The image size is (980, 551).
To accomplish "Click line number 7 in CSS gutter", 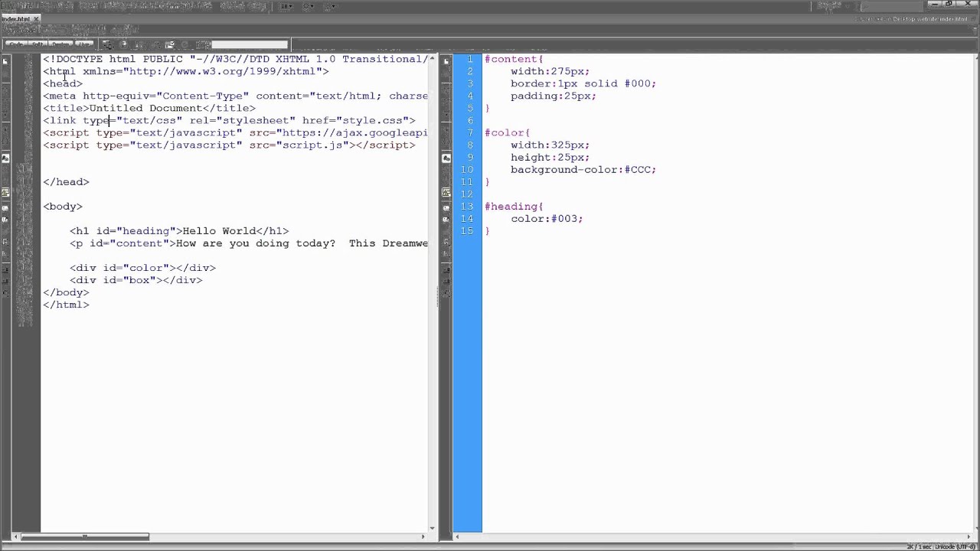I will click(x=469, y=132).
